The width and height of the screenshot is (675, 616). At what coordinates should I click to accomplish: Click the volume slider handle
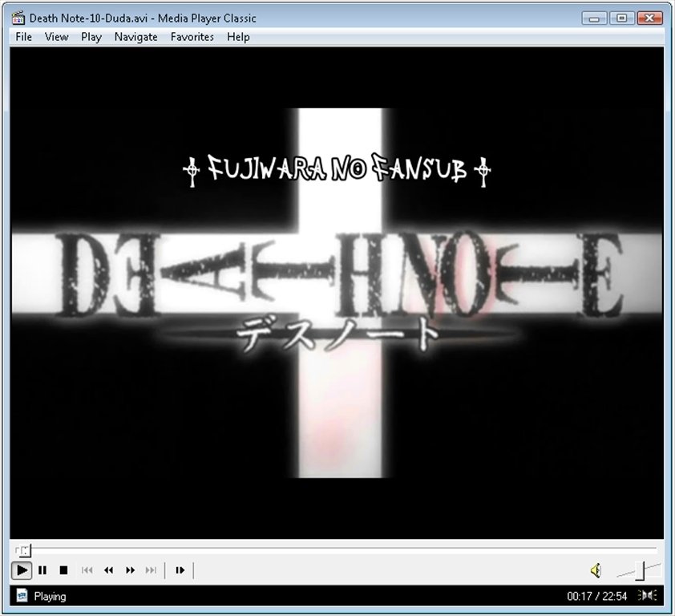(x=641, y=571)
